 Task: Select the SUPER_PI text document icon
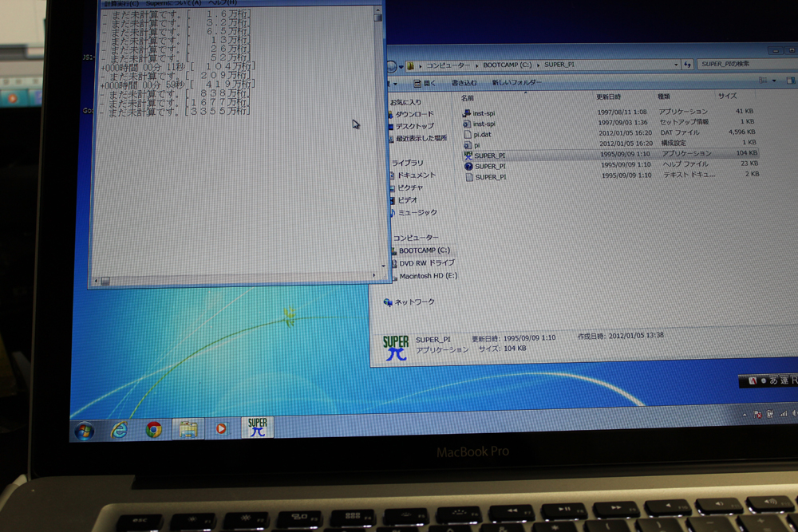click(x=469, y=177)
